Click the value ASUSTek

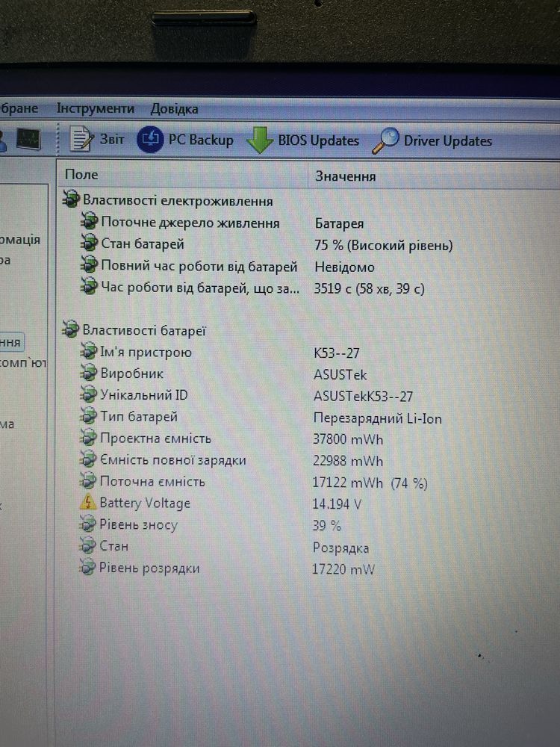(x=340, y=375)
